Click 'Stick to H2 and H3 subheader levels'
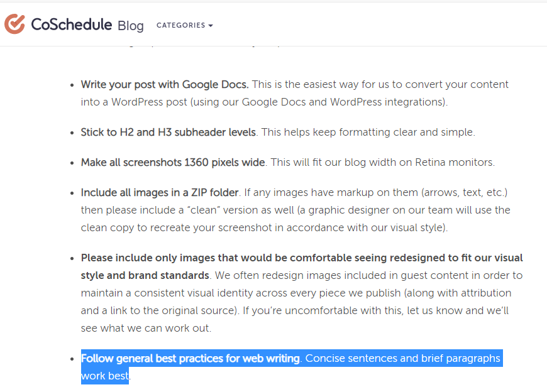The width and height of the screenshot is (547, 392). coord(168,132)
